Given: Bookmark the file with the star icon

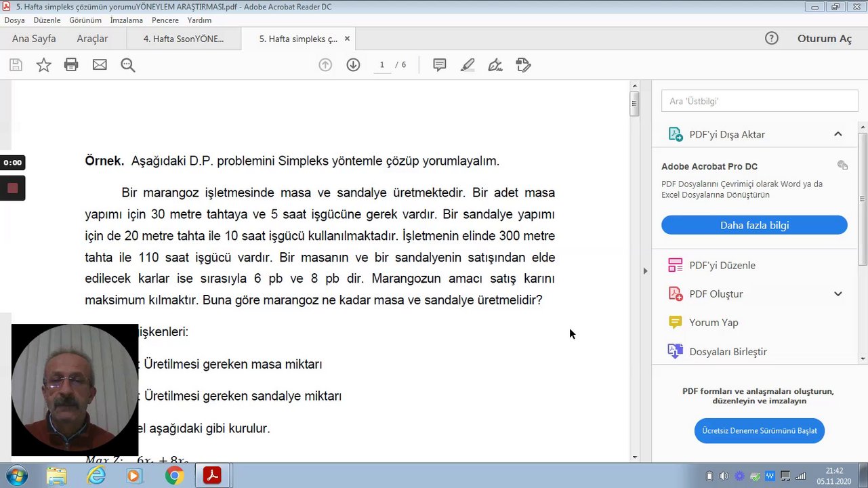Looking at the screenshot, I should point(43,65).
